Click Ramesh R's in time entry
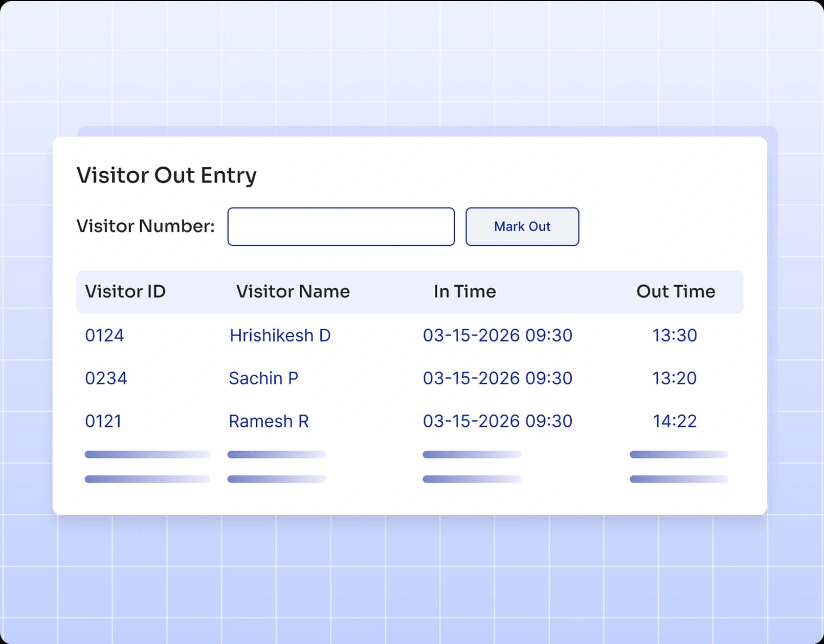 (x=498, y=422)
